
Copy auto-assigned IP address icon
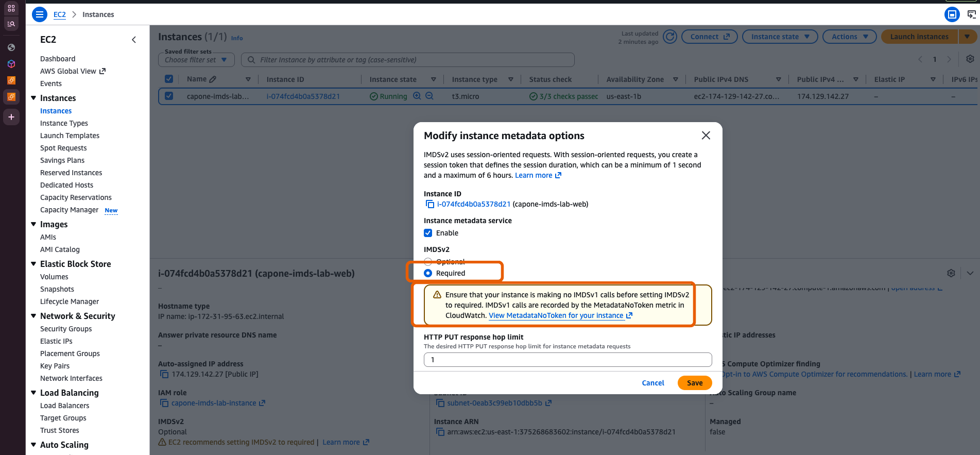(164, 374)
